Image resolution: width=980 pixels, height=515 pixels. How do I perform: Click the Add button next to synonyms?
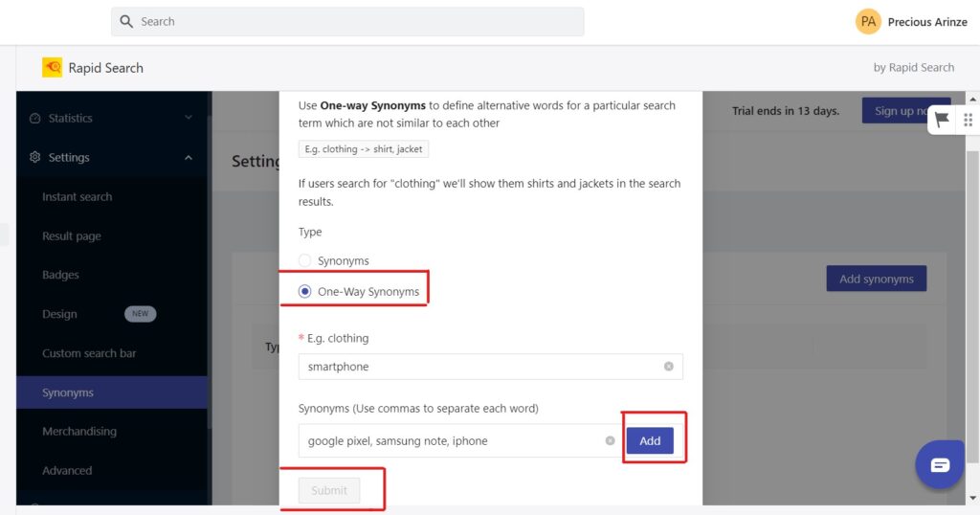(x=650, y=440)
